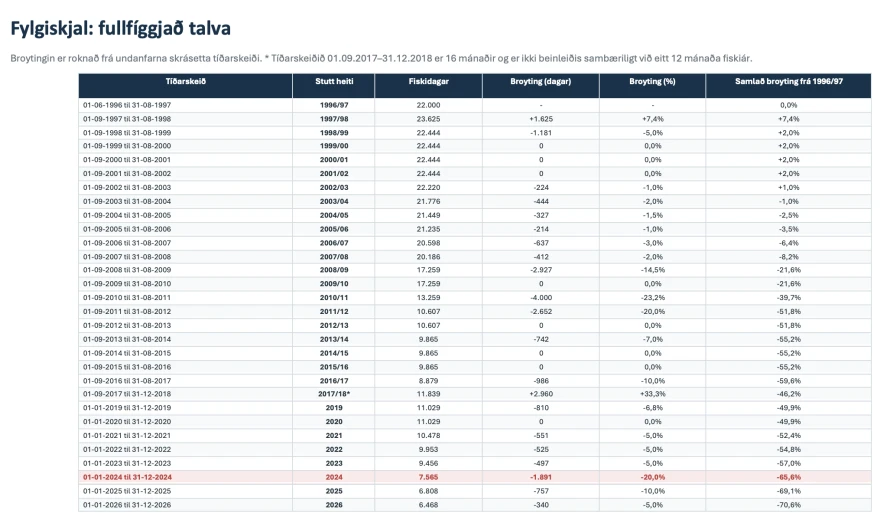Click the 7.565 fiskidagar value in red
Screen dimensions: 890x523
pyautogui.click(x=429, y=477)
